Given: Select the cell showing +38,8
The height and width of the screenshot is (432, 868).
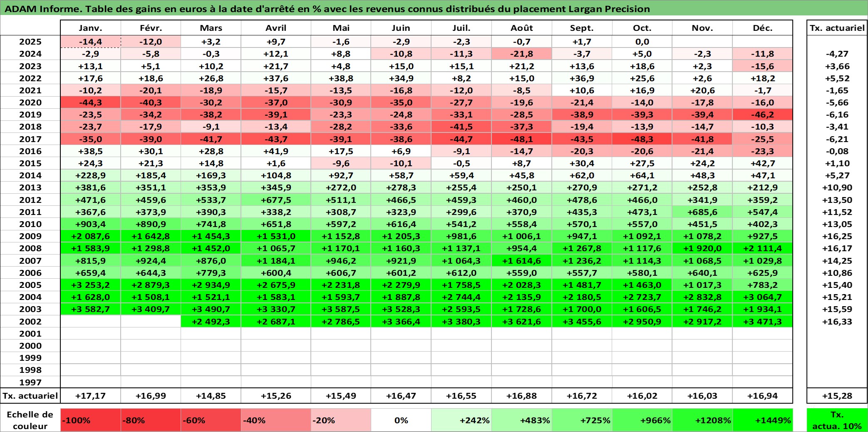Looking at the screenshot, I should tap(341, 78).
